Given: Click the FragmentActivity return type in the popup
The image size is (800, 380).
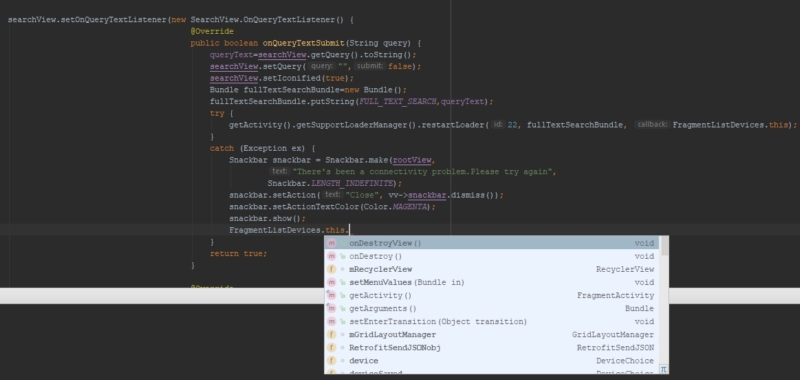Looking at the screenshot, I should 615,295.
